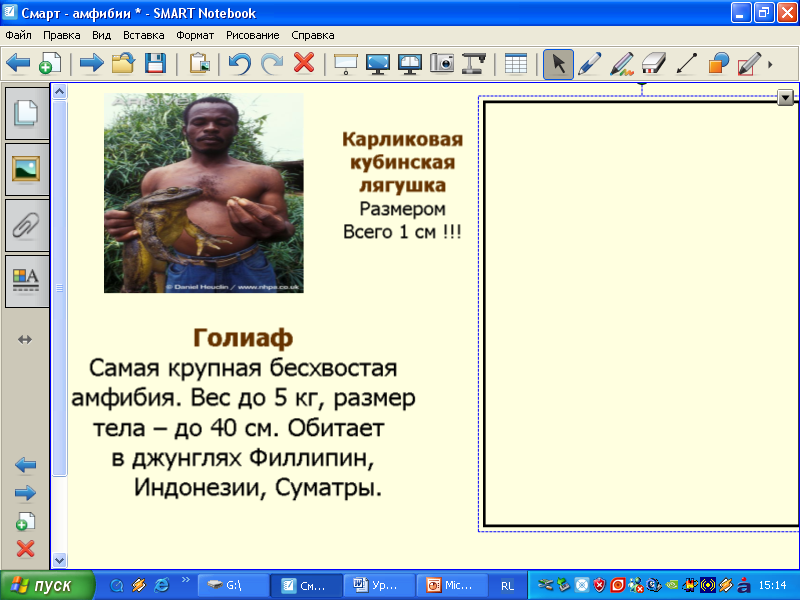
Task: Select the Shapes tool
Action: pos(718,64)
